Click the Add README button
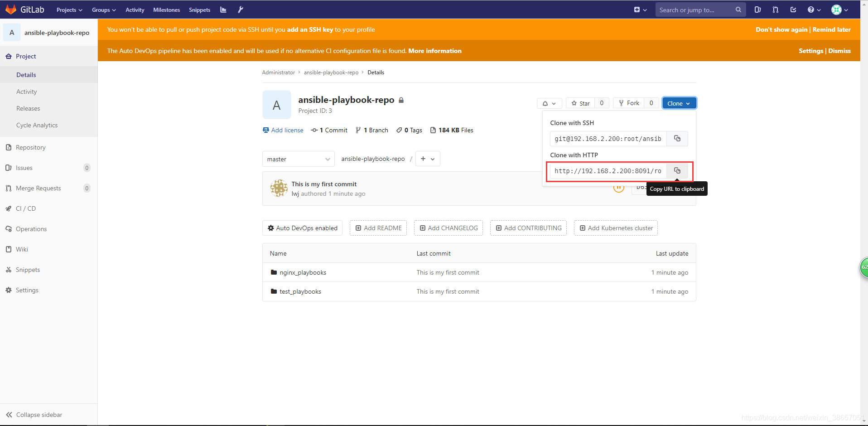This screenshot has height=426, width=868. click(x=378, y=228)
